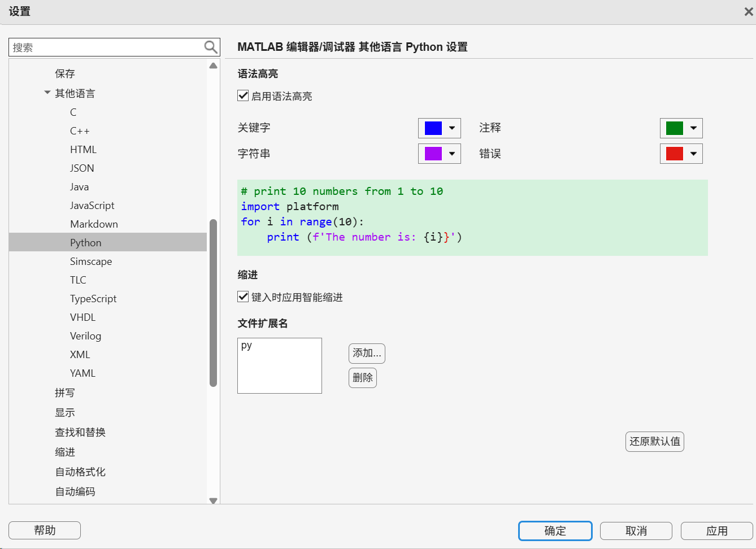Close the 设置 dialog

point(749,12)
